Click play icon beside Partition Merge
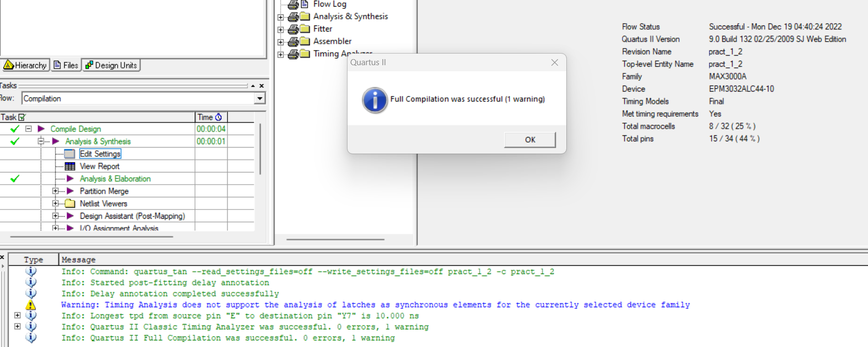This screenshot has height=347, width=868. [70, 191]
